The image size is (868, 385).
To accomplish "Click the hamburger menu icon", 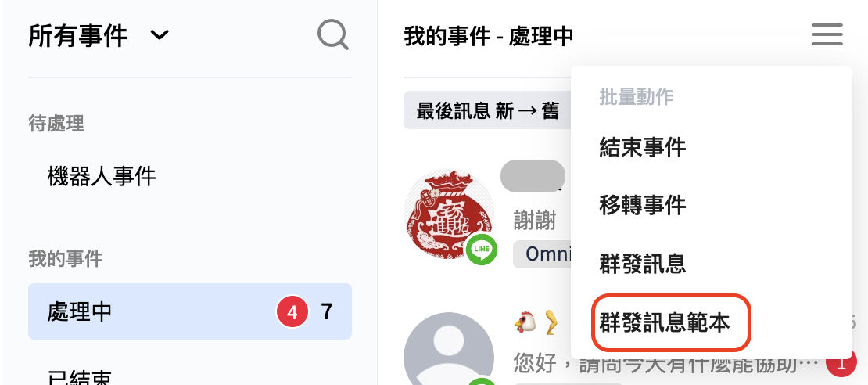I will (827, 34).
